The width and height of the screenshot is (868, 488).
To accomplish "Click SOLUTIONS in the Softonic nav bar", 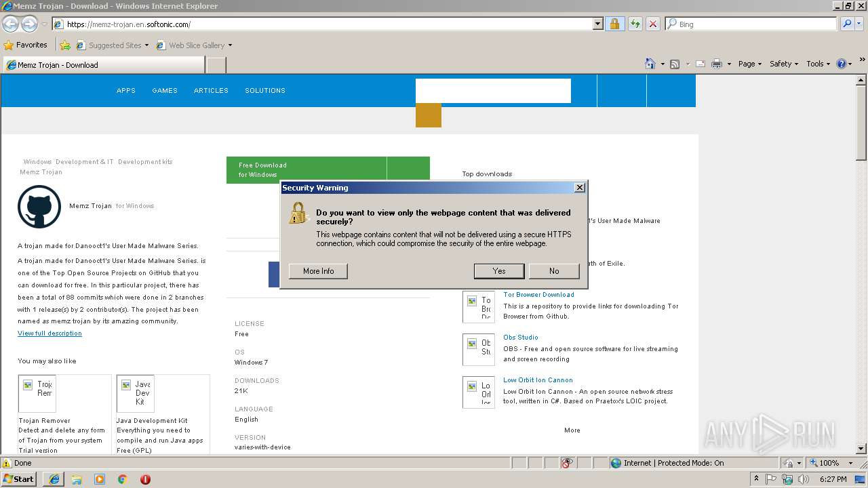I will tap(265, 90).
